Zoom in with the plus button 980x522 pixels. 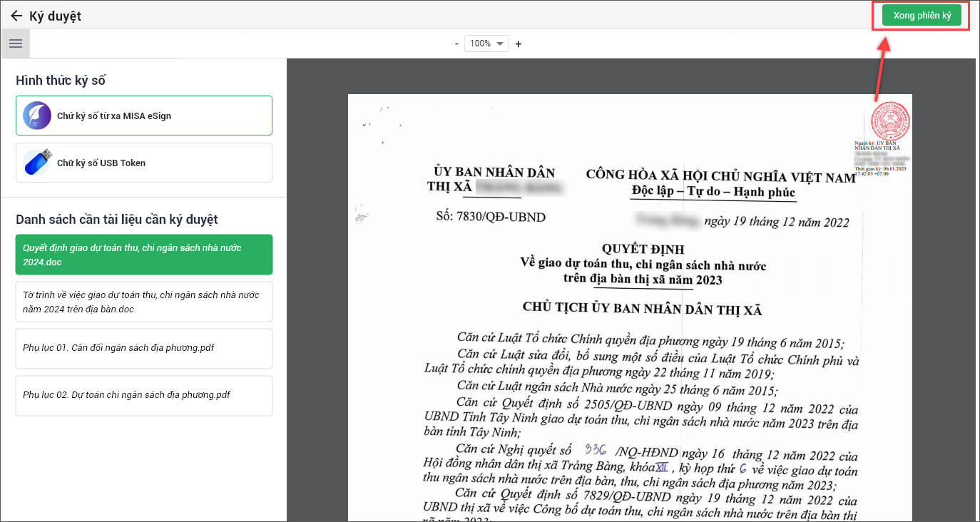click(x=519, y=44)
